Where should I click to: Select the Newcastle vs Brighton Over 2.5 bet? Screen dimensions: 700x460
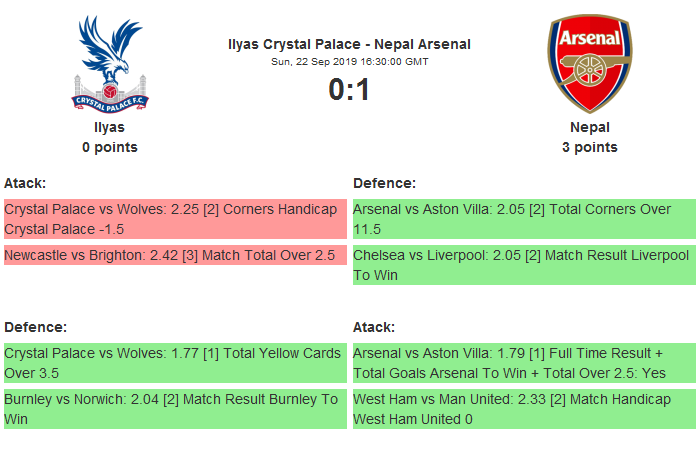click(x=175, y=255)
